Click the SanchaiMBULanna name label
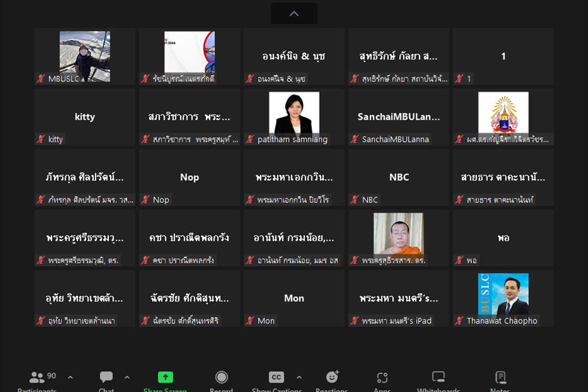This screenshot has height=392, width=588. [x=395, y=140]
